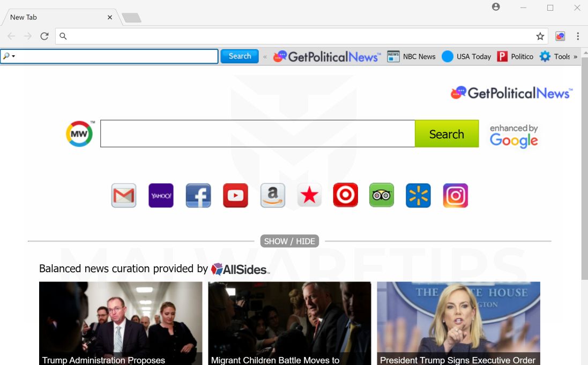The width and height of the screenshot is (588, 365).
Task: Open NBC News from the toolbar
Action: (x=411, y=56)
